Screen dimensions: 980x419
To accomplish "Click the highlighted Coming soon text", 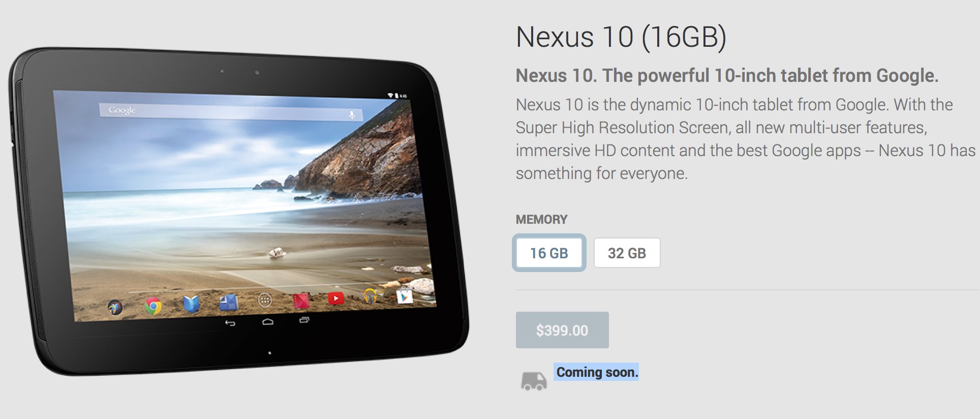I will [x=597, y=372].
